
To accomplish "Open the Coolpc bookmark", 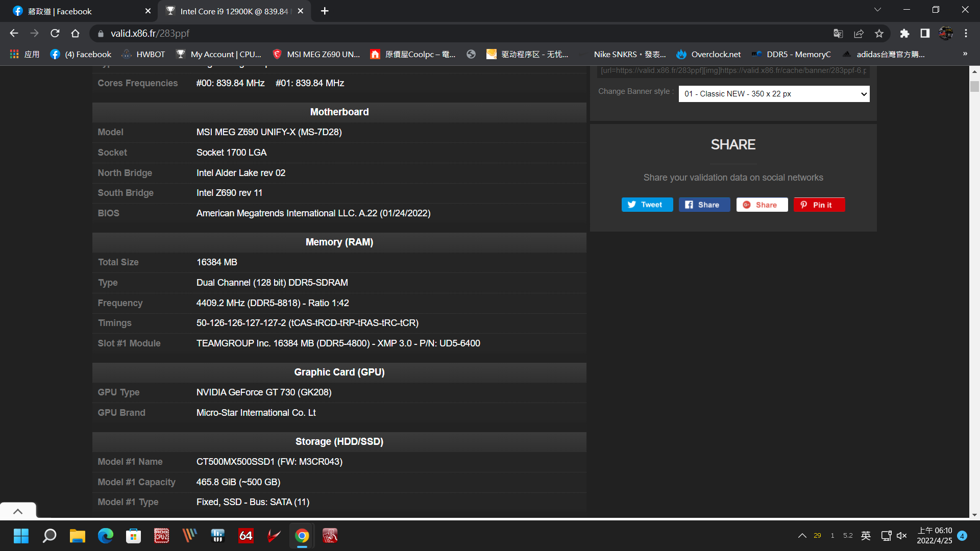I will pyautogui.click(x=413, y=54).
